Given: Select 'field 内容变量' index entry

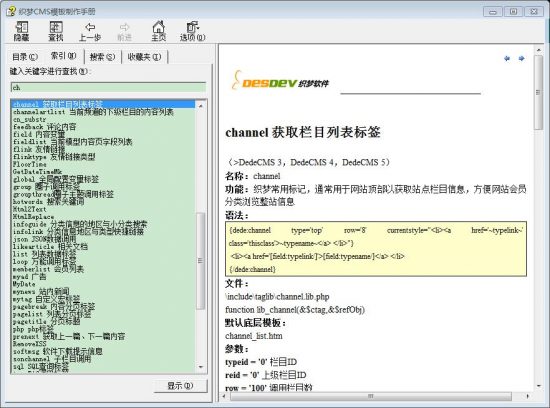Looking at the screenshot, I should point(39,134).
